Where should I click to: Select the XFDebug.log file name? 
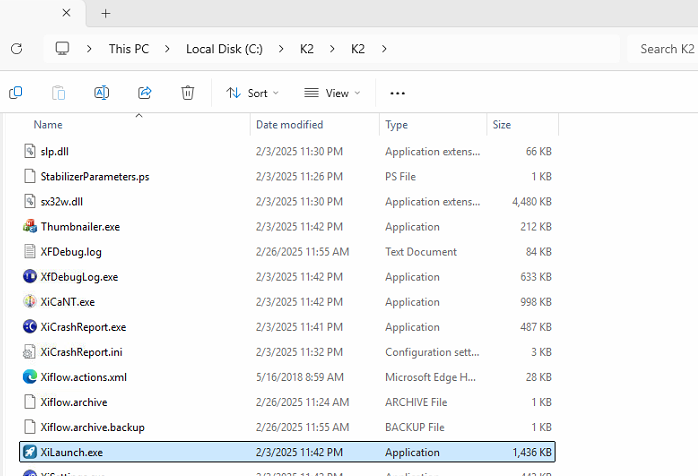coord(71,252)
